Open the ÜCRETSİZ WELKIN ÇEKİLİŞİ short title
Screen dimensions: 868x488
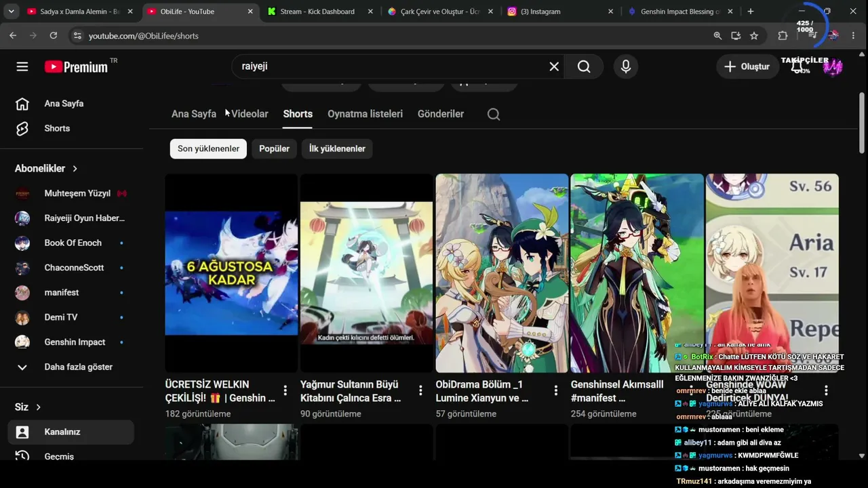[x=220, y=391]
